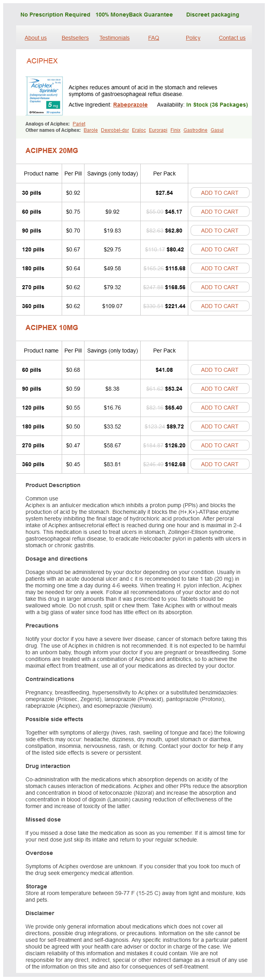Add the $89.72 pack to cart
268x980 pixels.
click(220, 426)
